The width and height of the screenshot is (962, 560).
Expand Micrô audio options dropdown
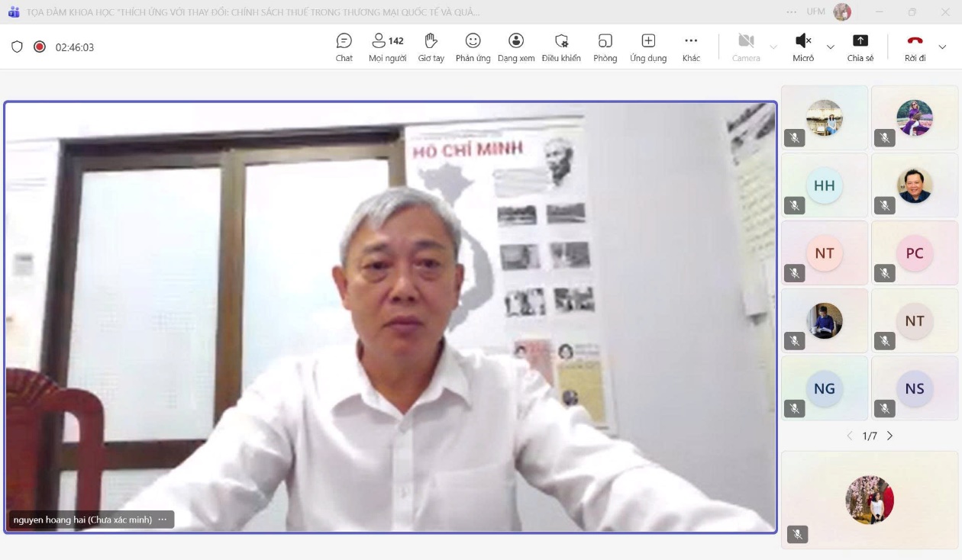pos(831,47)
